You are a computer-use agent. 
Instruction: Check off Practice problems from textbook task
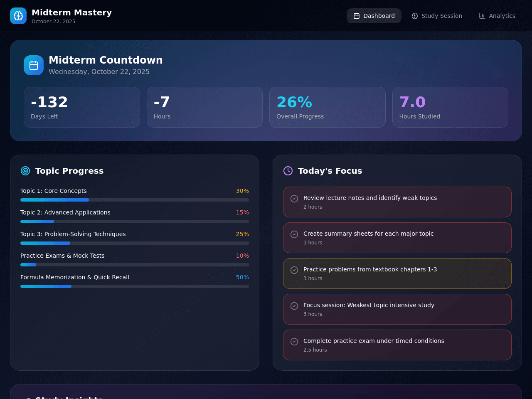pyautogui.click(x=294, y=270)
